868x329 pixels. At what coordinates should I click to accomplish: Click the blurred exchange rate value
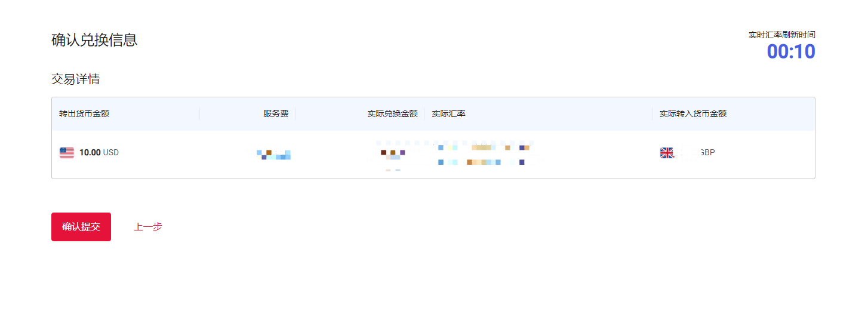482,154
